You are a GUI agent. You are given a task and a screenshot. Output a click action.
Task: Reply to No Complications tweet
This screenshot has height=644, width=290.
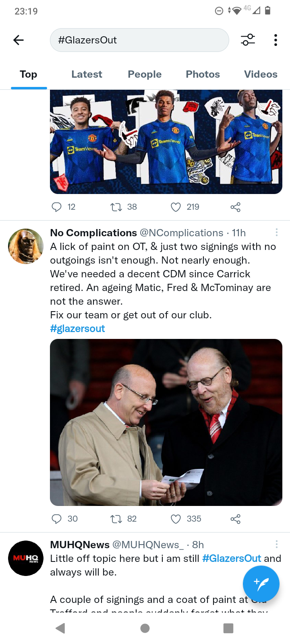57,519
